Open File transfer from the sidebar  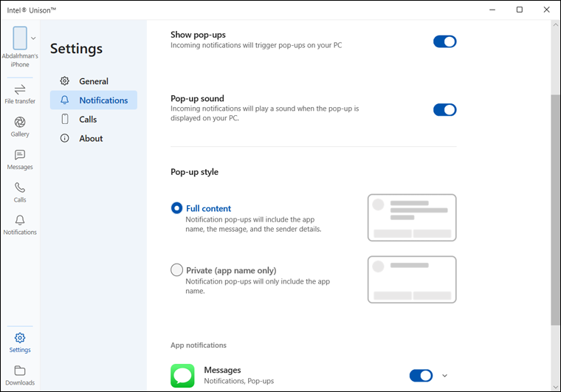(x=20, y=93)
